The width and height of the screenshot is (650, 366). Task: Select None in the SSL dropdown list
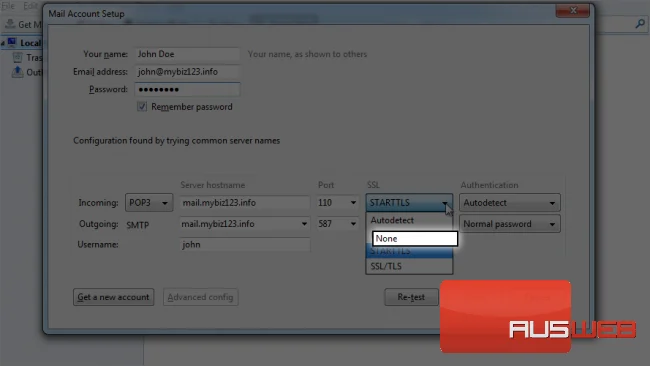click(415, 239)
